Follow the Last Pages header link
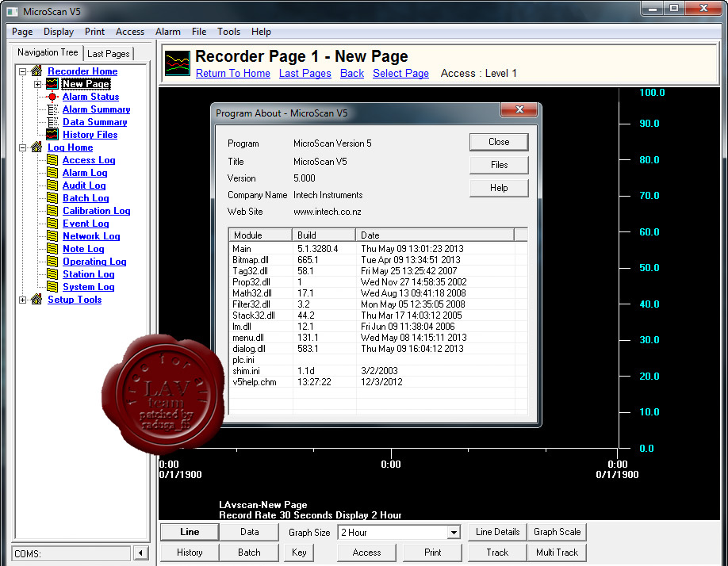Image resolution: width=728 pixels, height=566 pixels. tap(305, 73)
